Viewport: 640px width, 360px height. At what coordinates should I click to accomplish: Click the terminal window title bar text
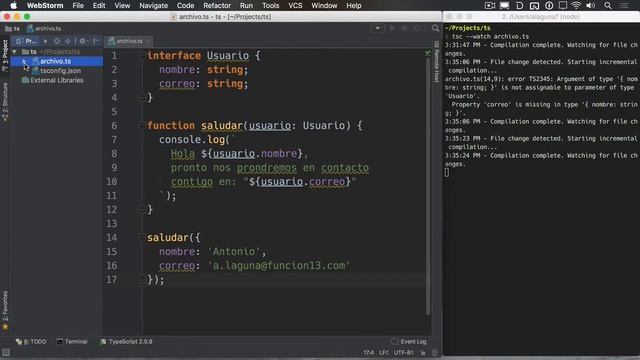541,17
